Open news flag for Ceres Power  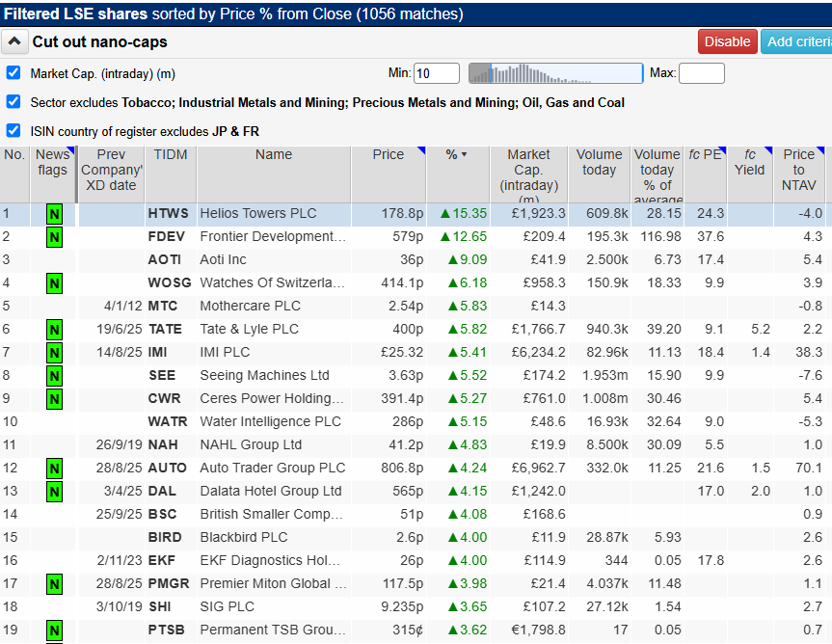click(x=54, y=399)
